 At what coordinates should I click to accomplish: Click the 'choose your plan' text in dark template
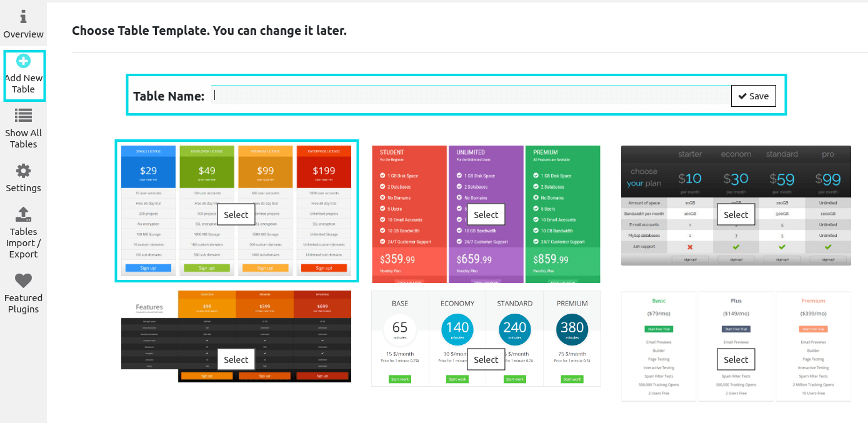(x=644, y=177)
